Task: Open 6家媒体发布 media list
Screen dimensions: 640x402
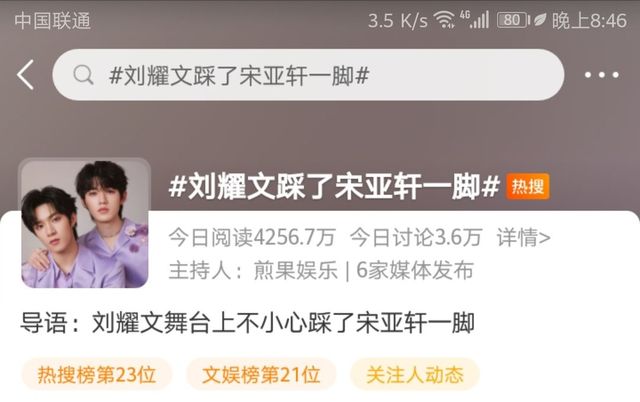Action: point(415,270)
